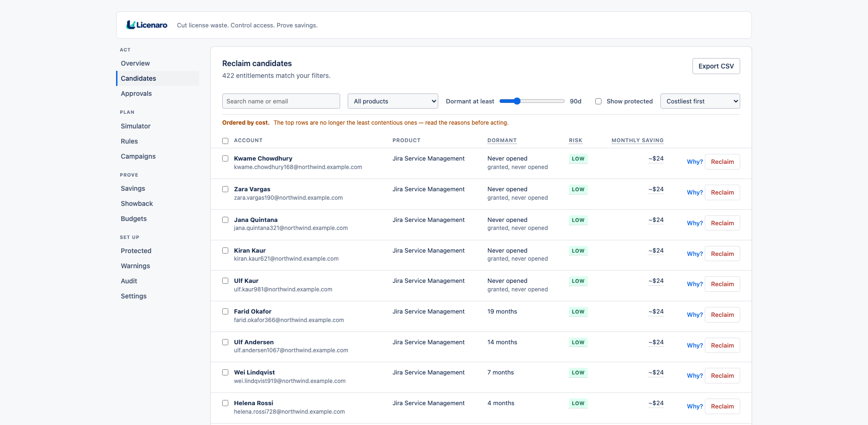The image size is (868, 425).
Task: Click the Account column header
Action: (248, 140)
